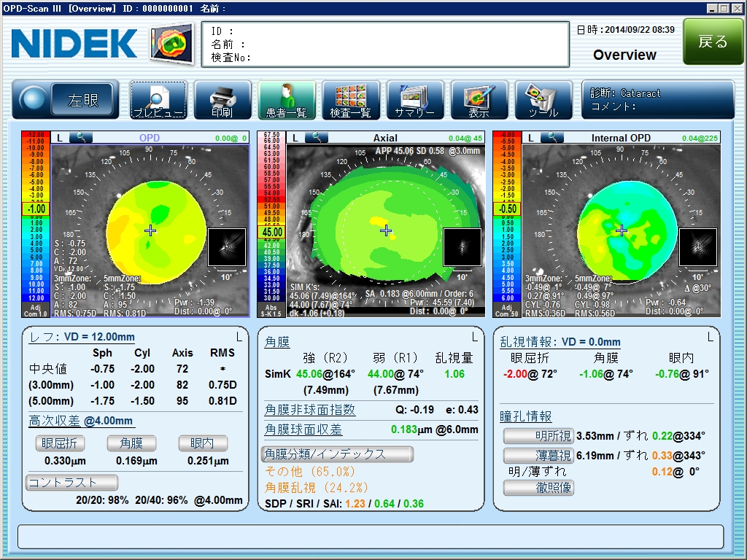Click the サマリー summary icon
Image resolution: width=747 pixels, height=560 pixels.
pyautogui.click(x=415, y=100)
